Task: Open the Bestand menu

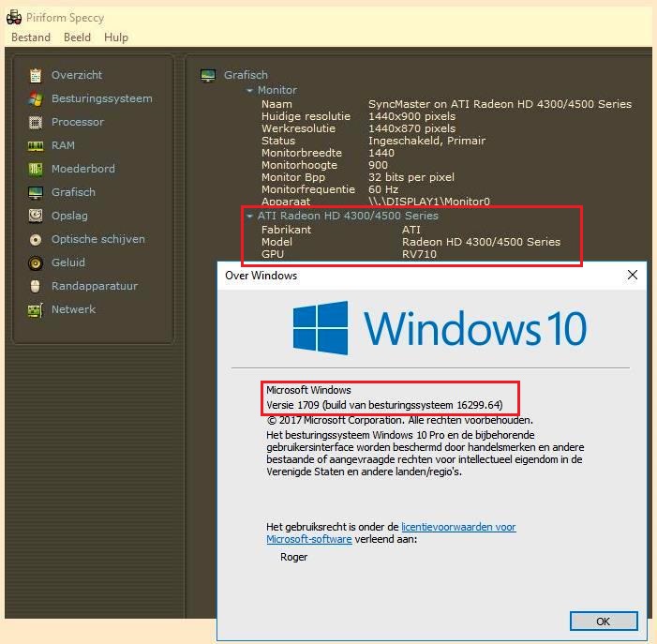Action: pyautogui.click(x=31, y=37)
